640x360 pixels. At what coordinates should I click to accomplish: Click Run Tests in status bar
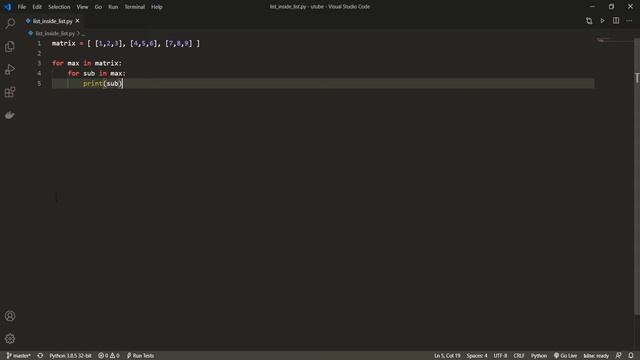click(140, 356)
